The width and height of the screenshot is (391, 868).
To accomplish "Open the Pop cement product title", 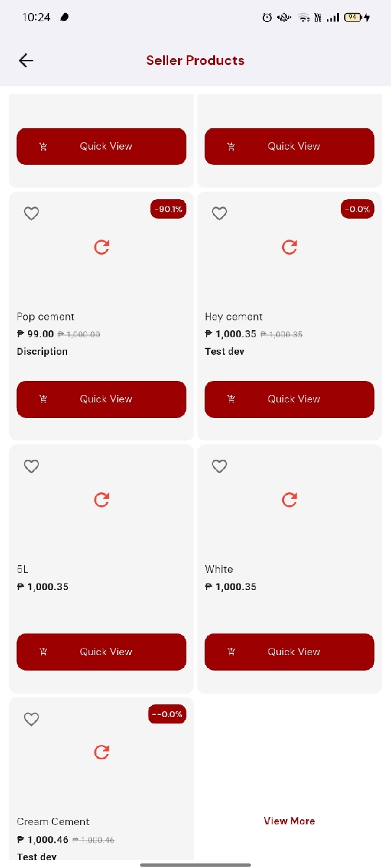I will [46, 316].
